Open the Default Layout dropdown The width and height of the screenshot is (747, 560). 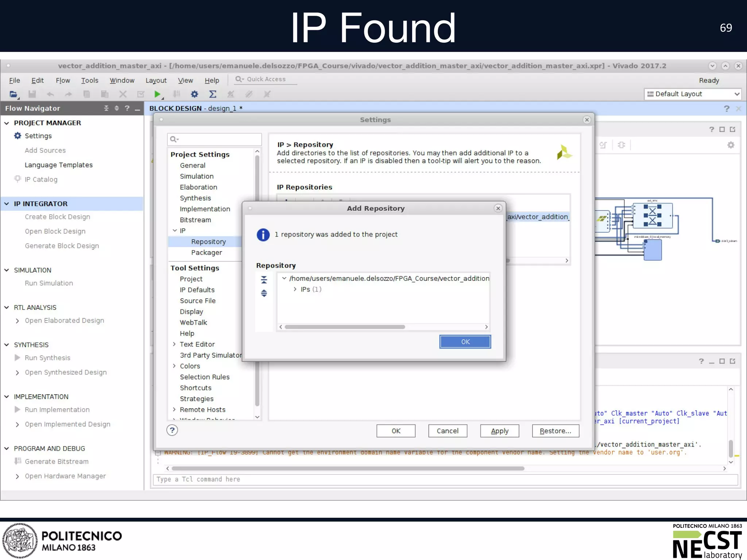693,94
